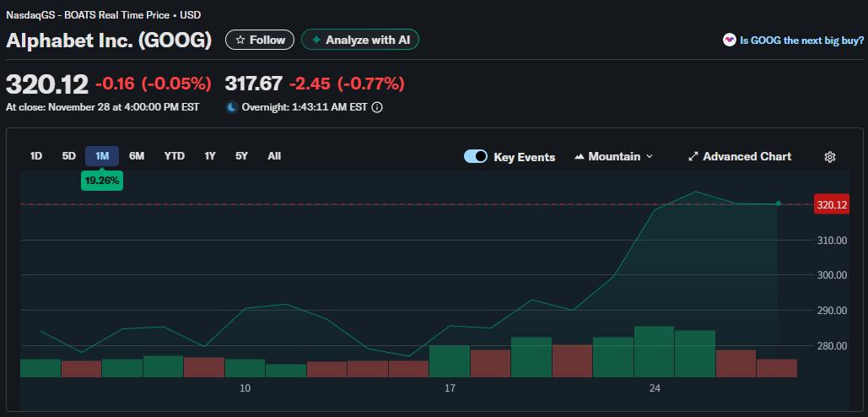Screen dimensions: 868x417
Task: Switch to the 5D time range
Action: (69, 156)
